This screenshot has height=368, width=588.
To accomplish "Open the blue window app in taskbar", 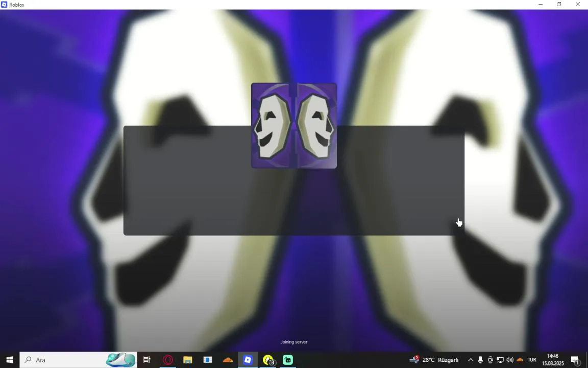I will pos(208,360).
